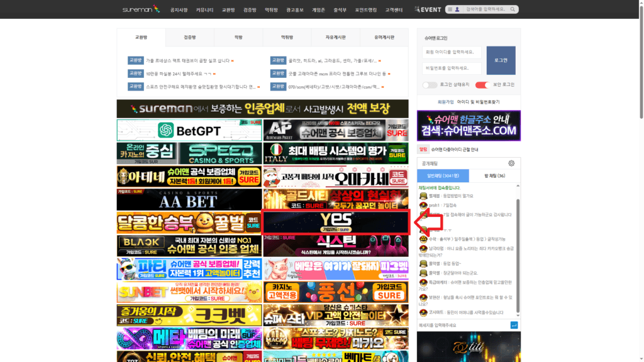Switch to the 방 채팅 (36) tab

pyautogui.click(x=494, y=175)
